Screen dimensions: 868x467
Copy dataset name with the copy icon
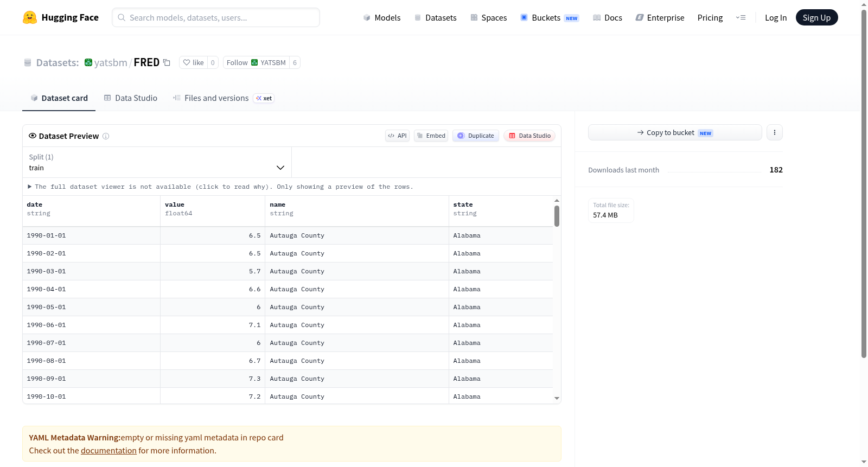click(x=167, y=62)
